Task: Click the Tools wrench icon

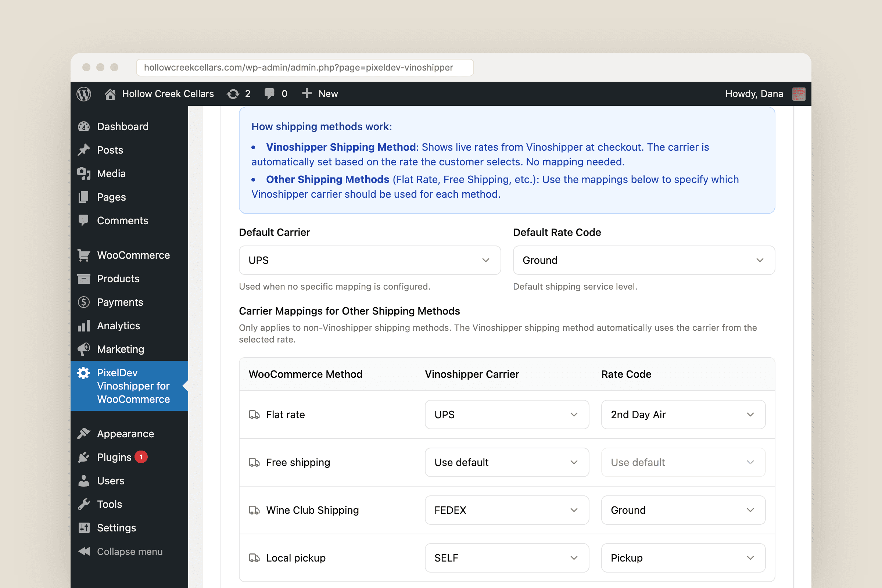Action: point(84,504)
